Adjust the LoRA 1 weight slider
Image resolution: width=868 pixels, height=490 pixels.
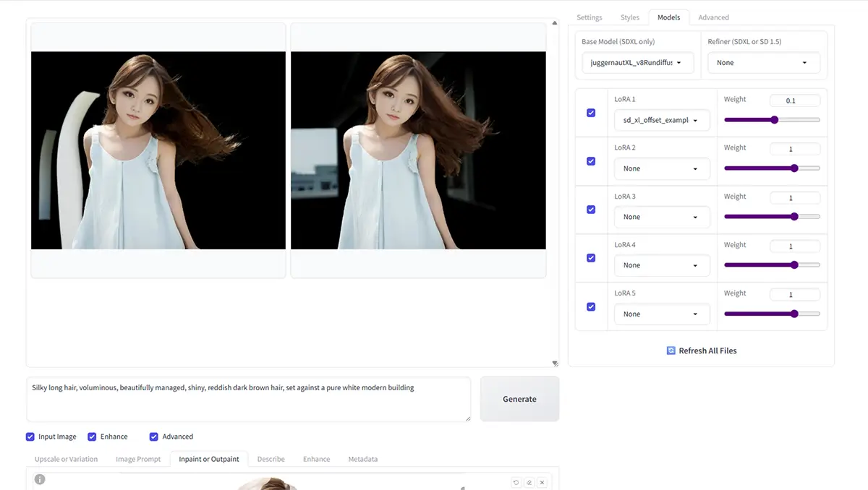coord(772,120)
